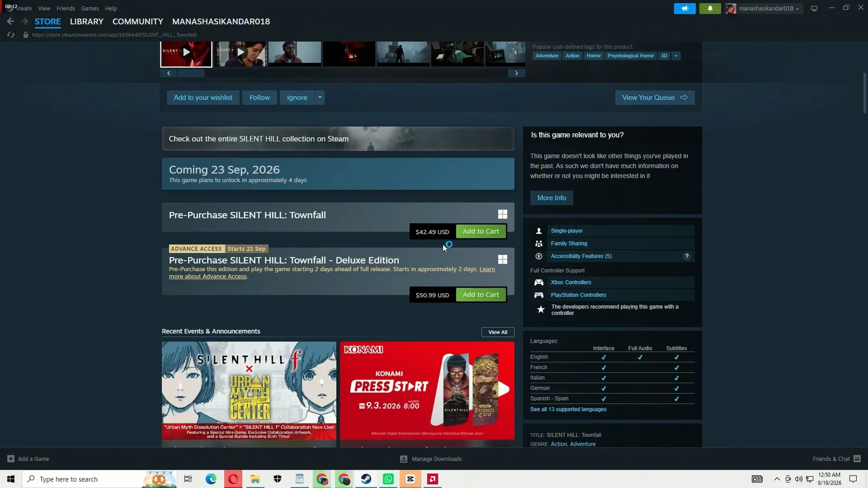Expand all 13 supported languages
The width and height of the screenshot is (868, 488).
click(x=568, y=409)
